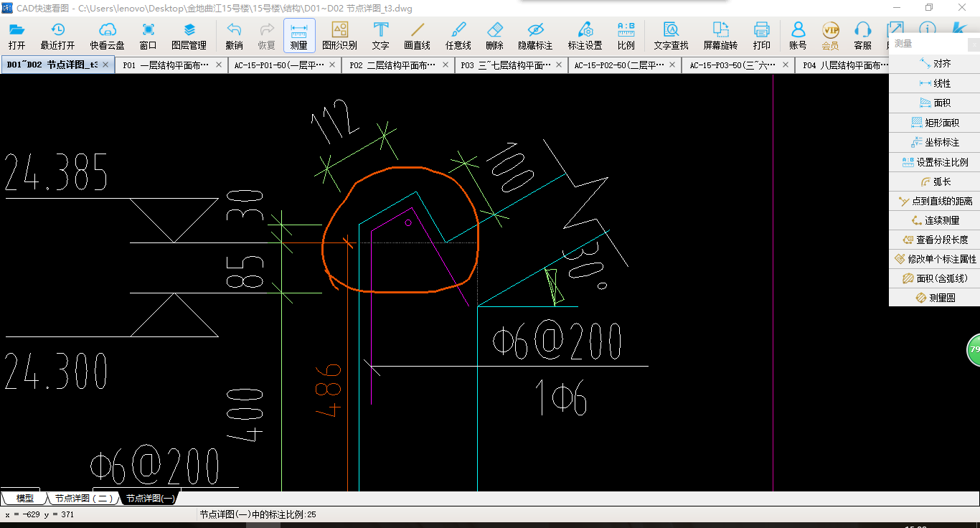Image resolution: width=980 pixels, height=528 pixels.
Task: Click the 会员 VIP member icon
Action: (830, 35)
